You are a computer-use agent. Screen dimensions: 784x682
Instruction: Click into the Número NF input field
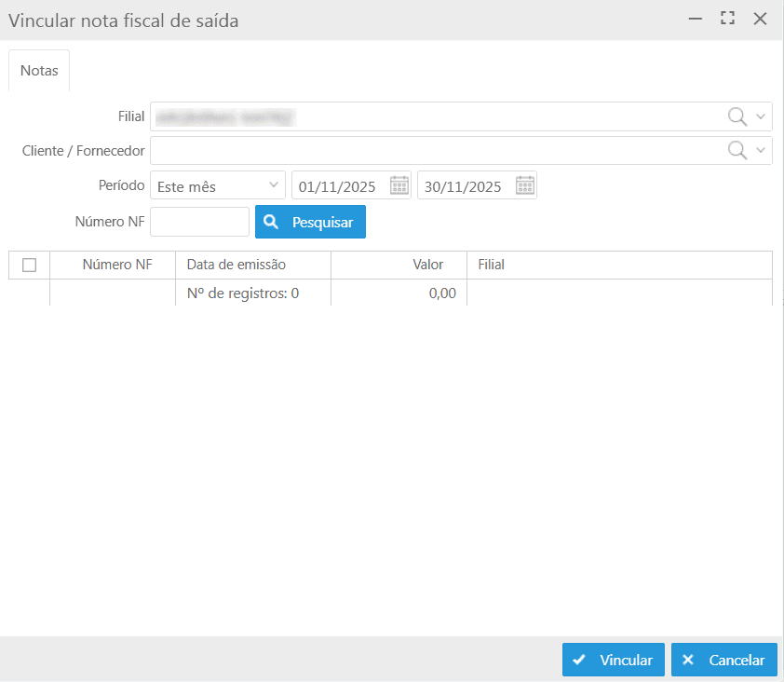199,222
